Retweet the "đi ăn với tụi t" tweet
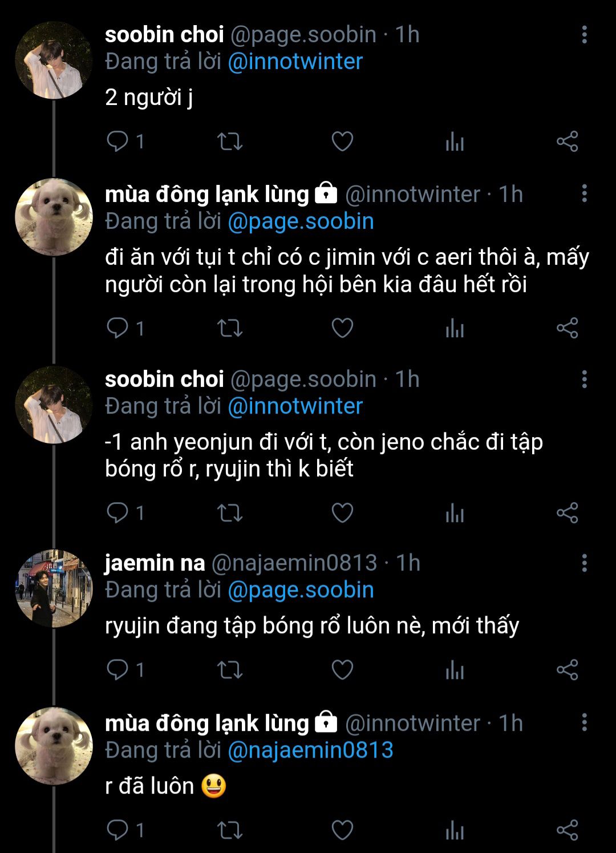This screenshot has height=853, width=616. 230,328
